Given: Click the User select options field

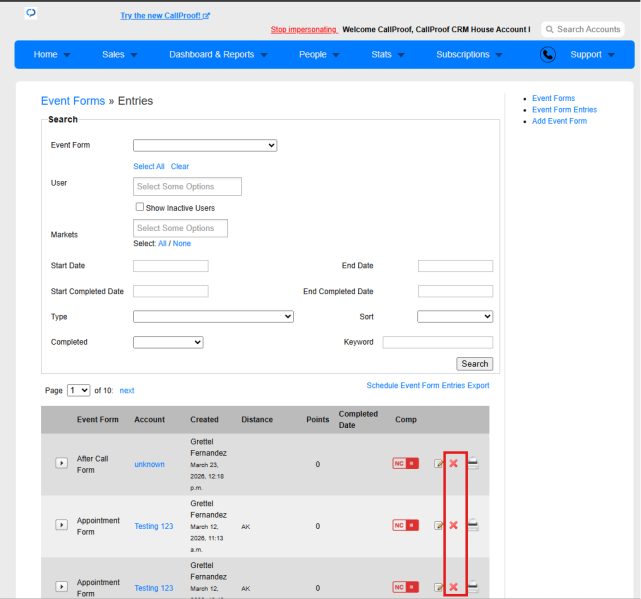Looking at the screenshot, I should [187, 186].
